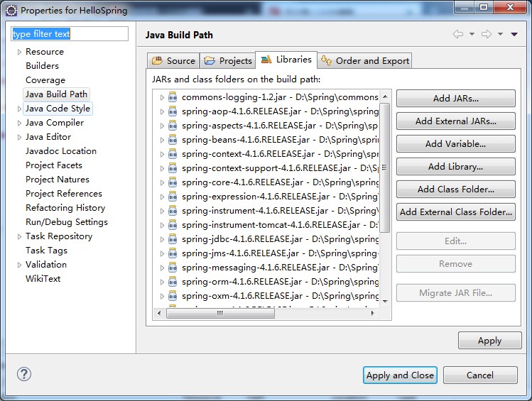Click Add Variable... button
The width and height of the screenshot is (532, 401).
(x=456, y=144)
